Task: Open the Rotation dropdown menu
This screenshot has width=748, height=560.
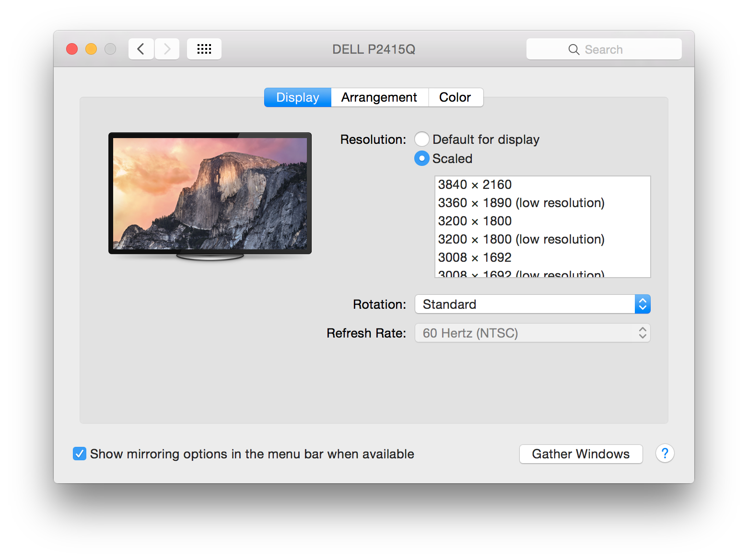Action: pos(532,304)
